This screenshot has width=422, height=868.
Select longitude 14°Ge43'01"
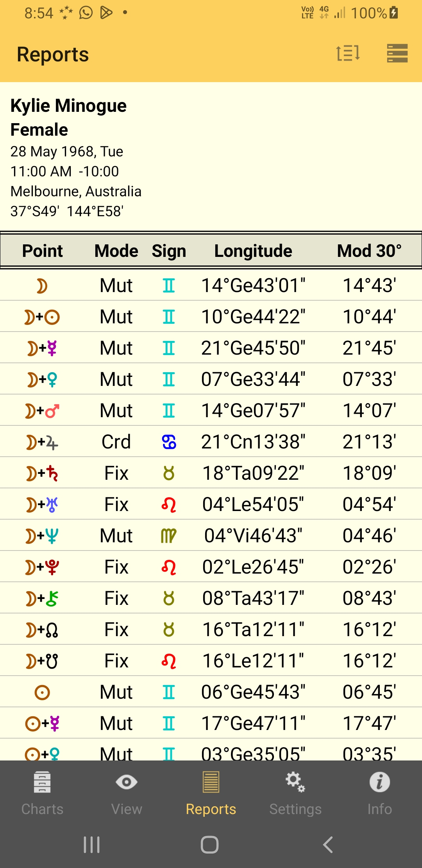[x=253, y=285]
